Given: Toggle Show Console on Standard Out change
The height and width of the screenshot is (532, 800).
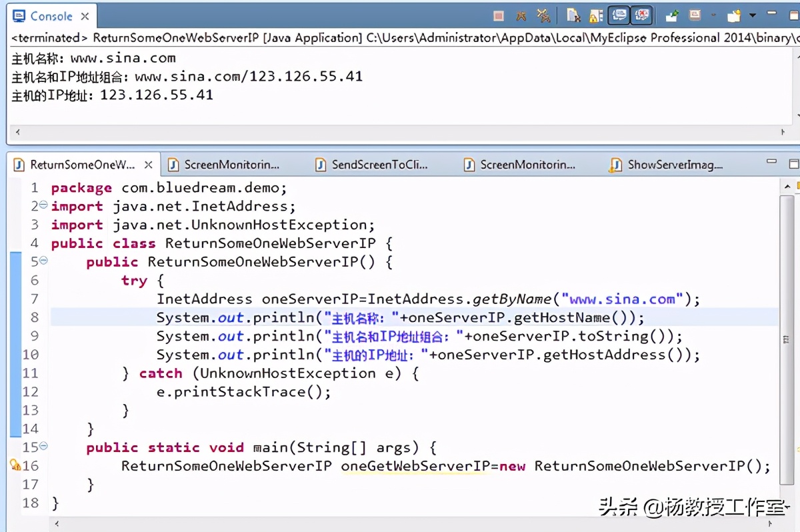Looking at the screenshot, I should [620, 15].
